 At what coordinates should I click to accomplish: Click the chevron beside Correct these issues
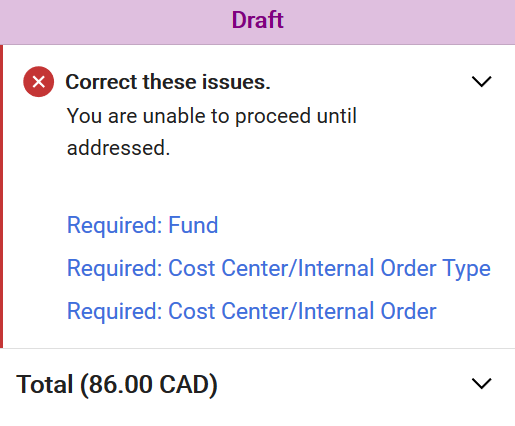pyautogui.click(x=481, y=82)
